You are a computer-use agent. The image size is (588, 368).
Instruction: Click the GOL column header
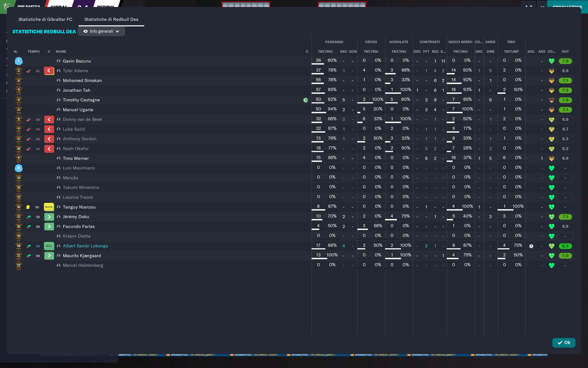[531, 52]
